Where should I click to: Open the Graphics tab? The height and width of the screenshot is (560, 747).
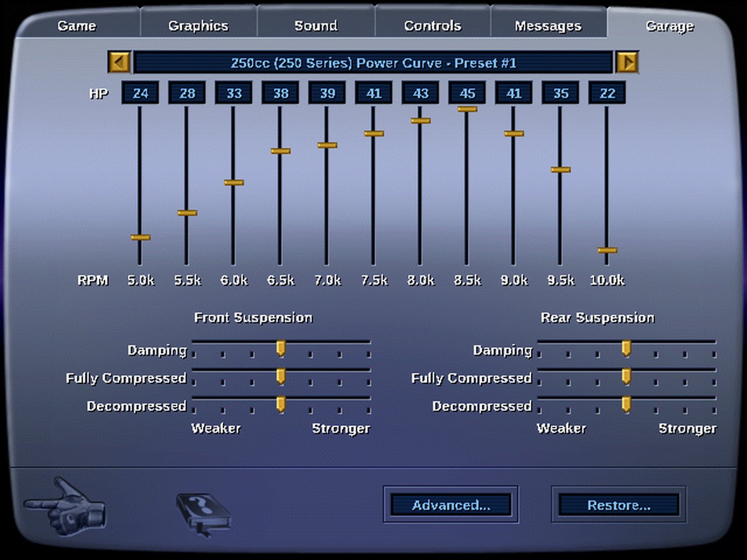pos(198,26)
